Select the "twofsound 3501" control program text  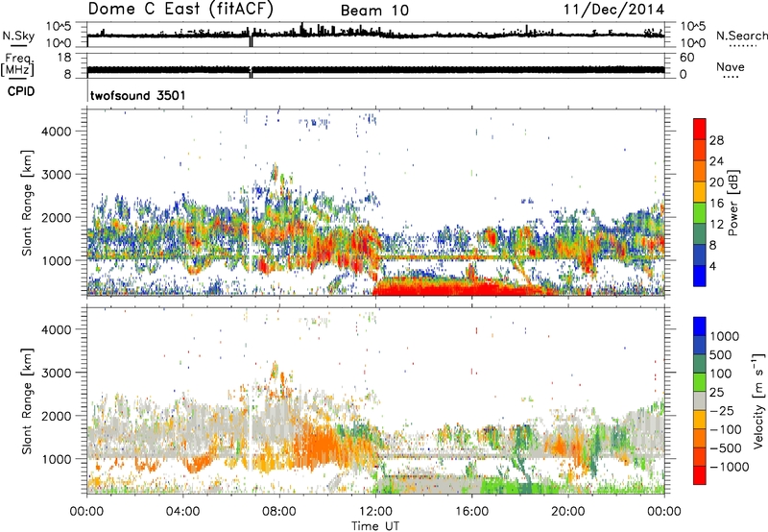138,95
